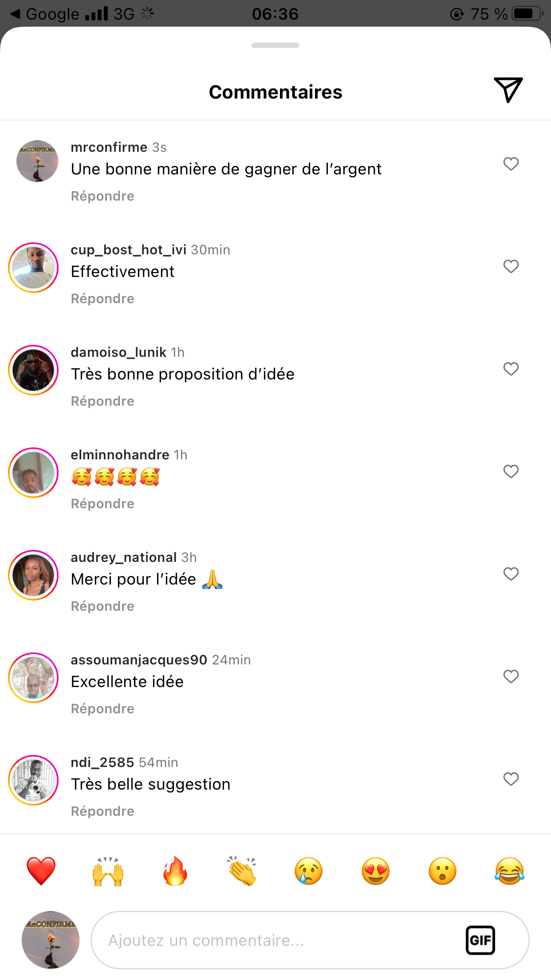This screenshot has height=980, width=551.
Task: Return to Google via status bar
Action: tap(44, 14)
